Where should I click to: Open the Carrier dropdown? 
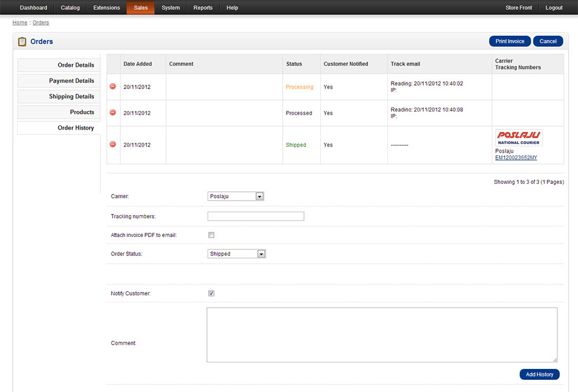(x=236, y=196)
